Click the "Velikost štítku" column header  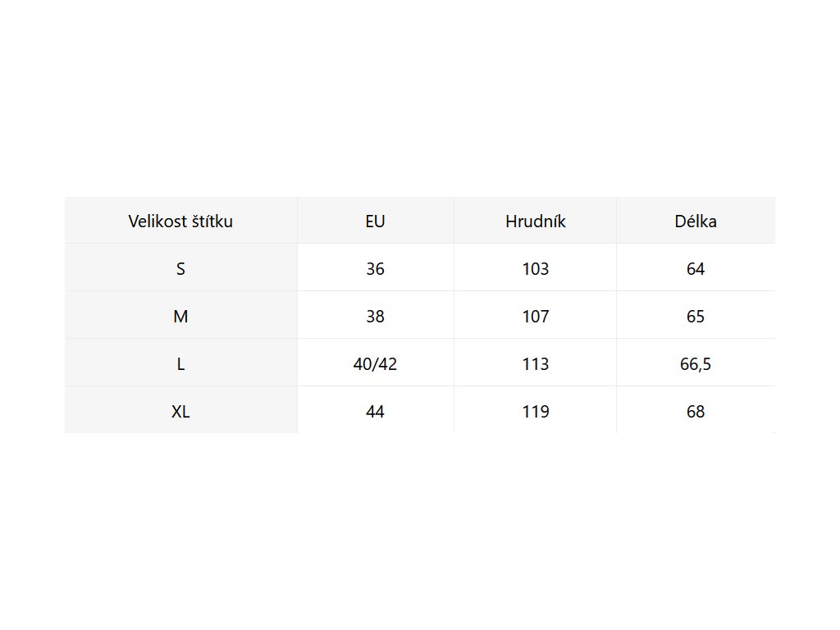(180, 221)
